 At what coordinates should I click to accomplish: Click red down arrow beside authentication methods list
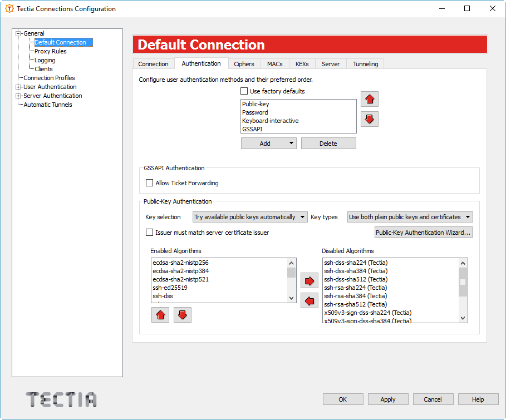click(369, 118)
